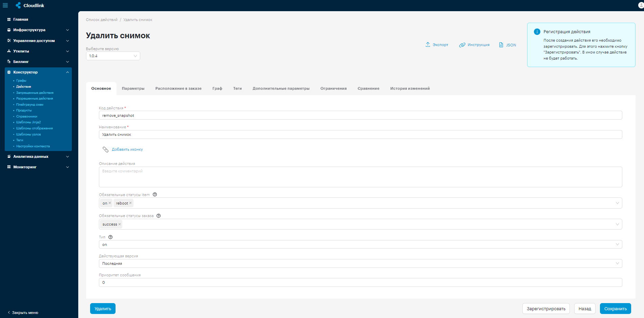Image resolution: width=644 pixels, height=318 pixels.
Task: Click the Экспорт upload icon
Action: tap(428, 45)
